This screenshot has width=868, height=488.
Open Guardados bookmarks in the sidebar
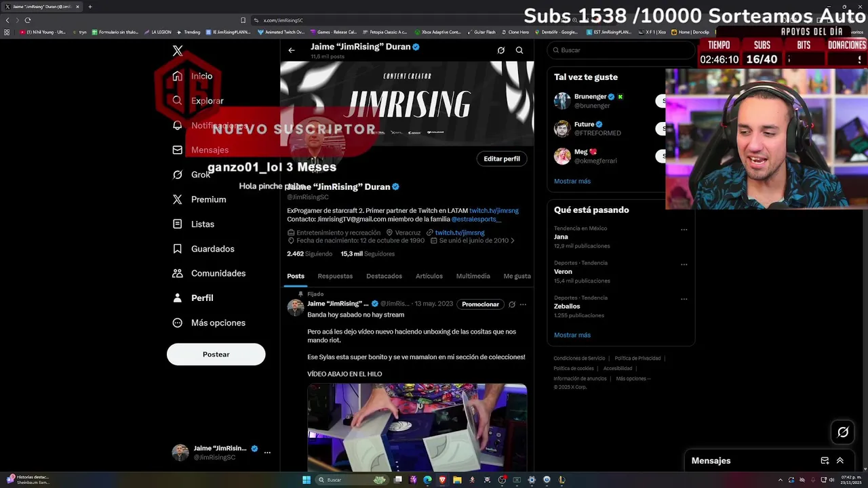[x=203, y=249]
